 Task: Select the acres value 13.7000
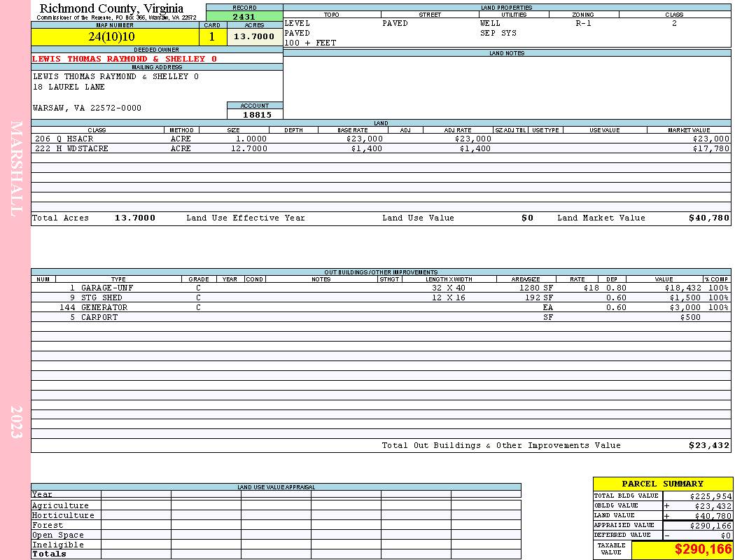coord(255,36)
